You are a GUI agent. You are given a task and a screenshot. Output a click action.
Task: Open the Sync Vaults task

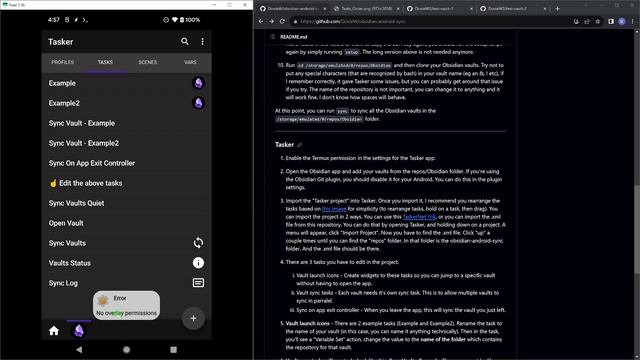(x=127, y=243)
